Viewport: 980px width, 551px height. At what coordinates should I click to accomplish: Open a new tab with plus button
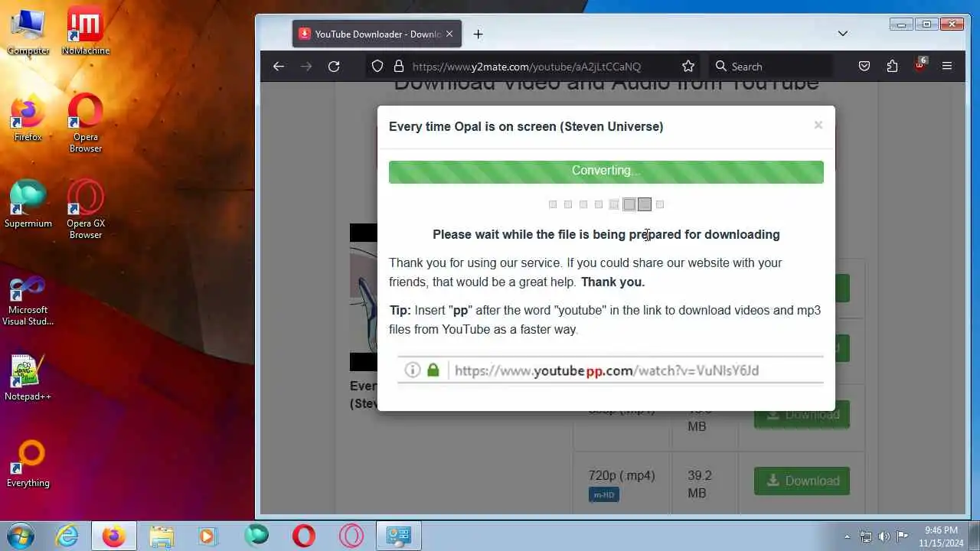pos(478,34)
